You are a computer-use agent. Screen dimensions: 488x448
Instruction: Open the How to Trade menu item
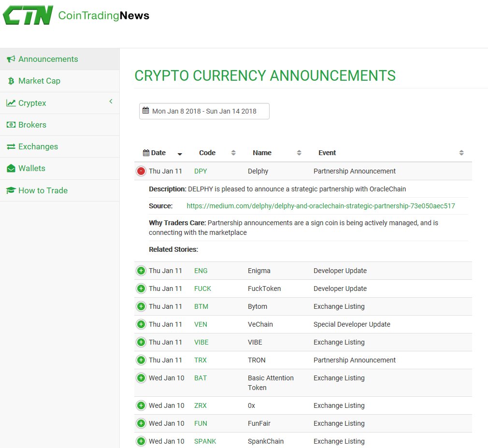pos(60,190)
